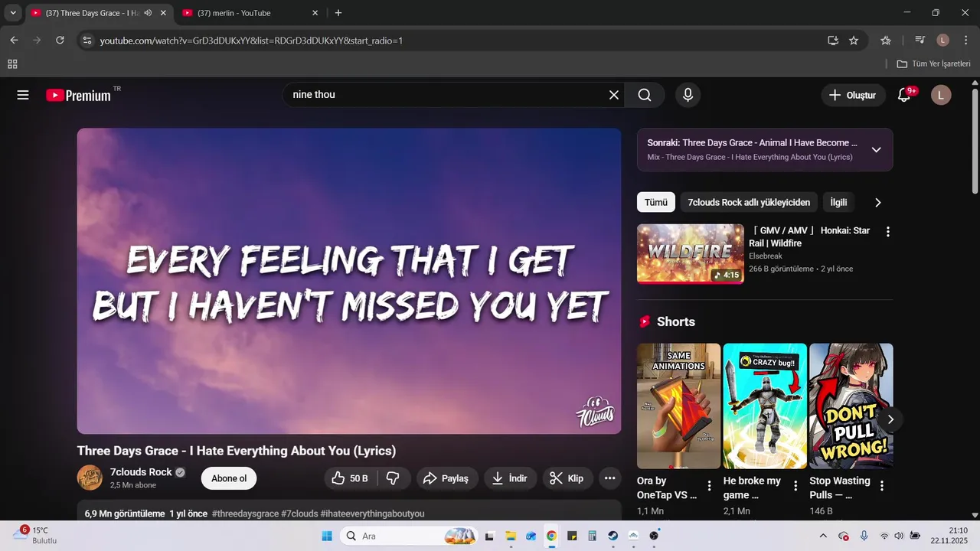Screen dimensions: 980x551
Task: Reload the page in Chrome
Action: click(x=60, y=40)
